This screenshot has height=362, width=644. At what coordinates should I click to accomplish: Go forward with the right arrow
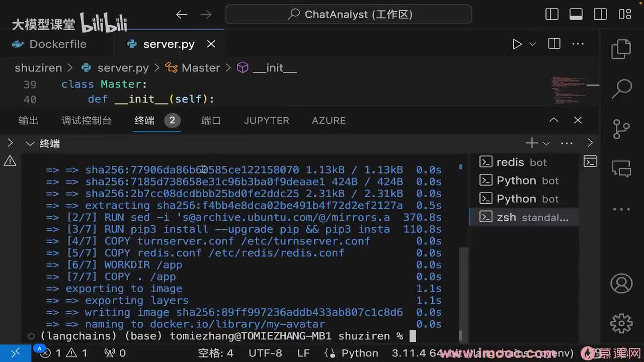(x=206, y=15)
